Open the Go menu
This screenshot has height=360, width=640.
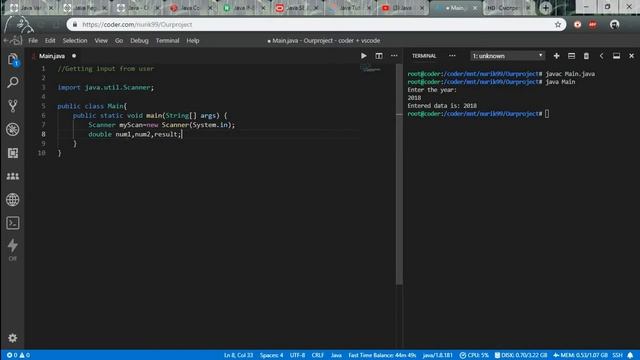119,40
